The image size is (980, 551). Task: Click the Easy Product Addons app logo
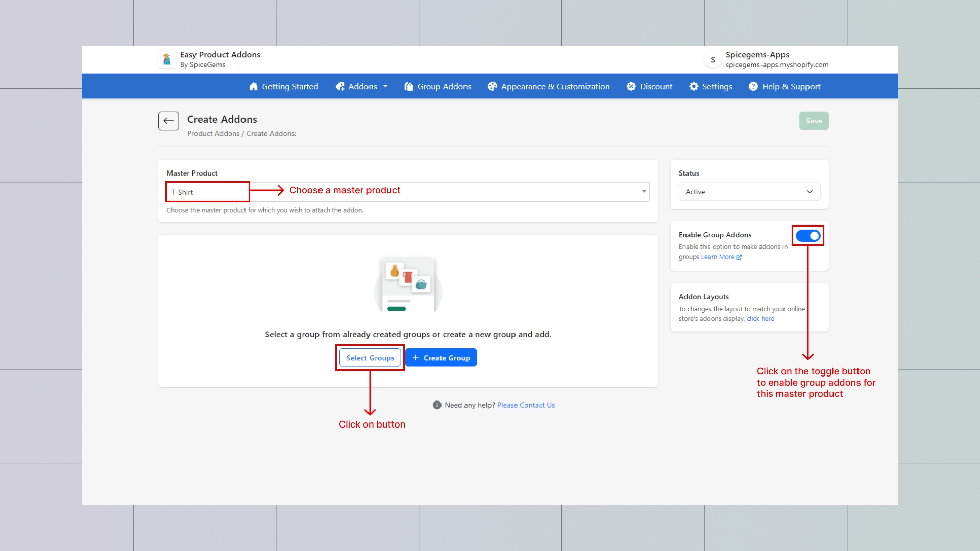pos(167,60)
